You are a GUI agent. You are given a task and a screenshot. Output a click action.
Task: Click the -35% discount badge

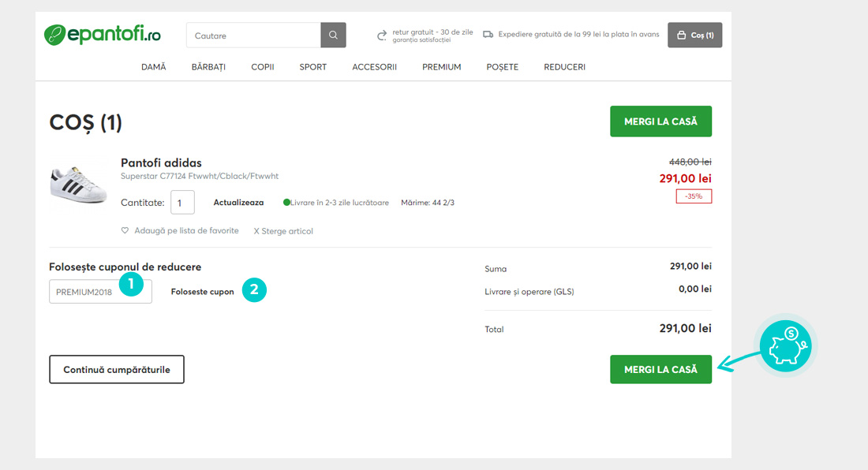point(694,196)
